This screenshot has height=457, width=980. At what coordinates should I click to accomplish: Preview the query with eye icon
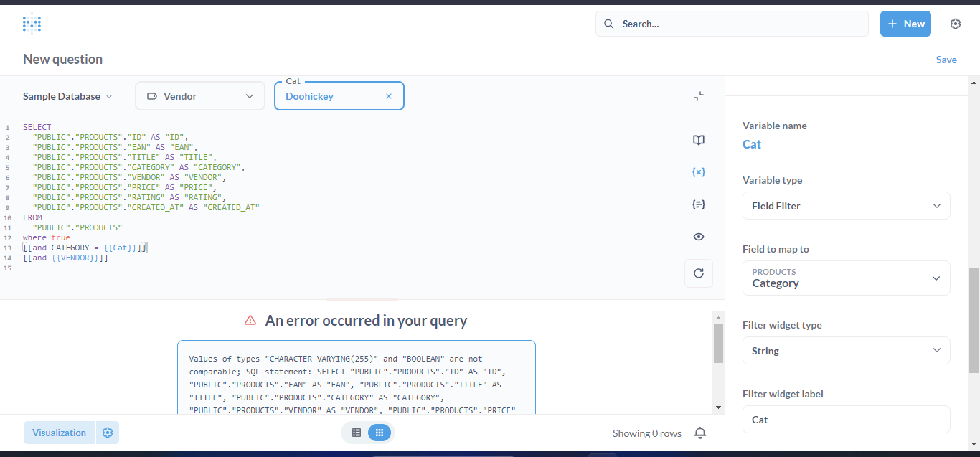tap(698, 237)
